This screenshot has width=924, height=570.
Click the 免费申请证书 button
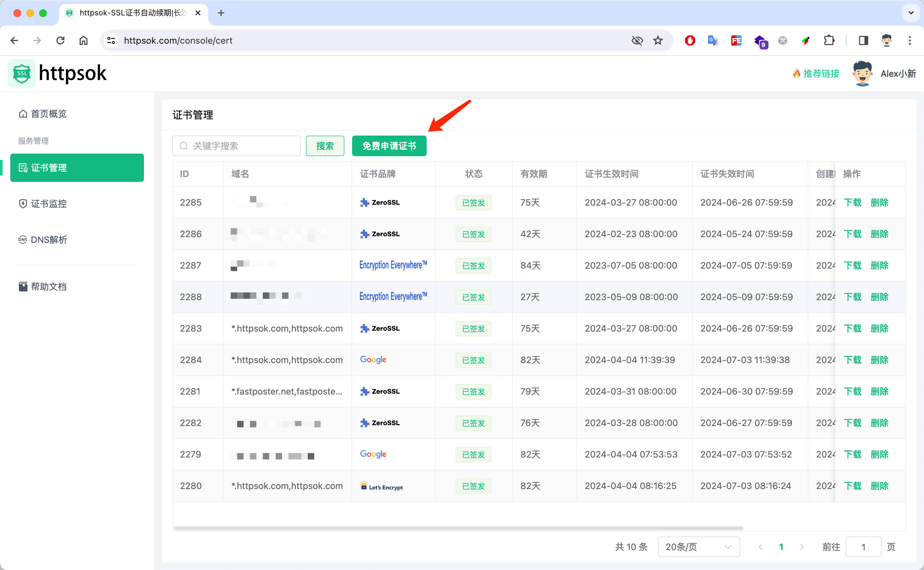[389, 146]
